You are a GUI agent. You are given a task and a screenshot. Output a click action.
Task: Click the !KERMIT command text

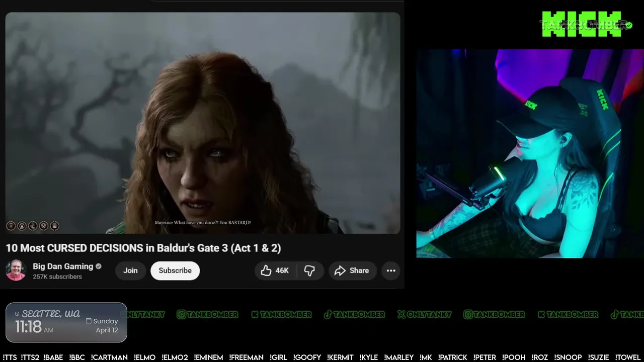[340, 357]
